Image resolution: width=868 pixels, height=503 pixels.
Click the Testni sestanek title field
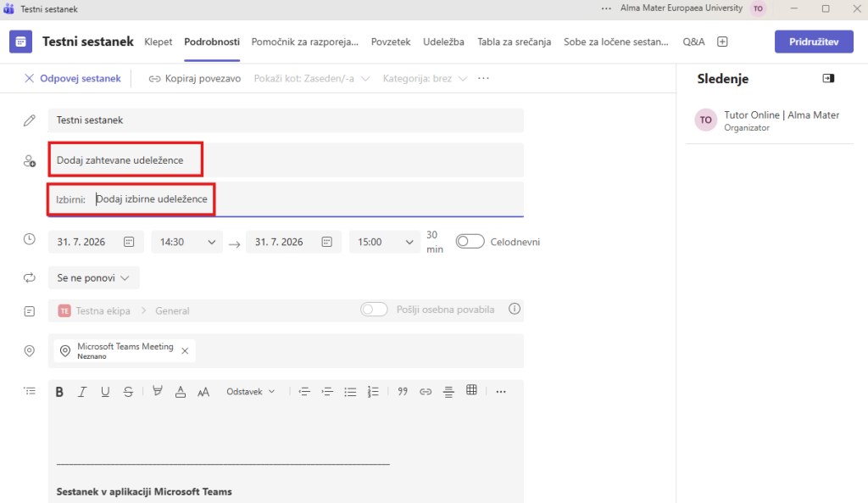coord(286,120)
